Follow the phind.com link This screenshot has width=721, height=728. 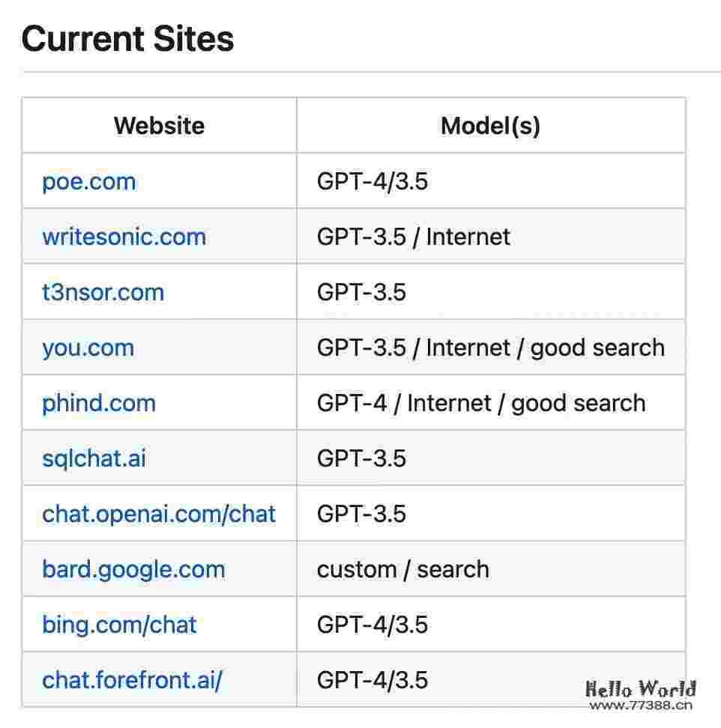pyautogui.click(x=99, y=403)
